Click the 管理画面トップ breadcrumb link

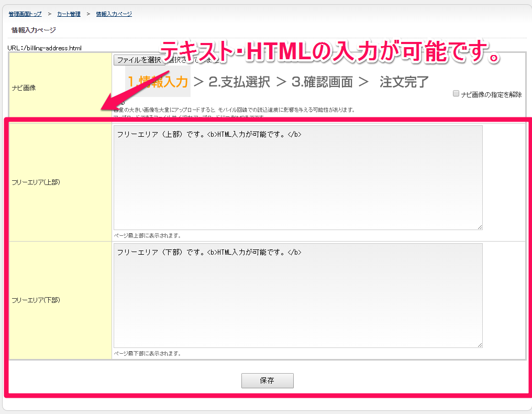tap(25, 14)
